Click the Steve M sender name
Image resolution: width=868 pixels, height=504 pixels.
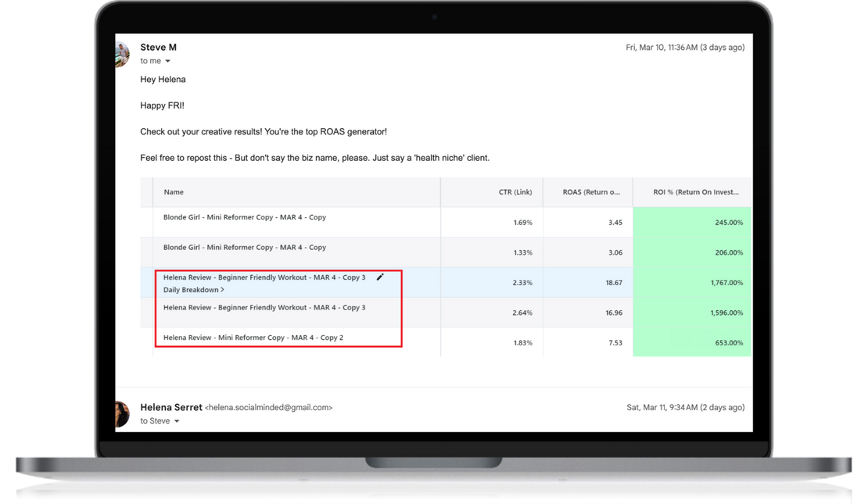158,48
